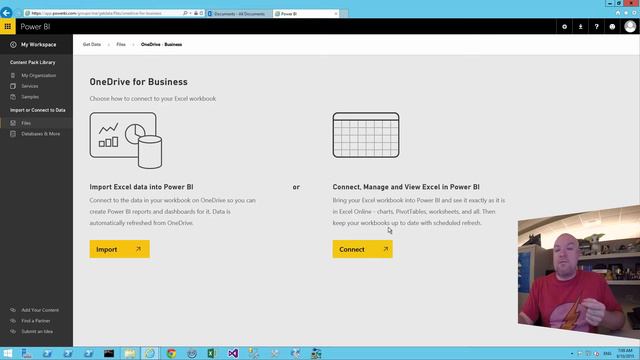The width and height of the screenshot is (640, 360).
Task: Click the back arrow beside My Workspace
Action: 13,44
